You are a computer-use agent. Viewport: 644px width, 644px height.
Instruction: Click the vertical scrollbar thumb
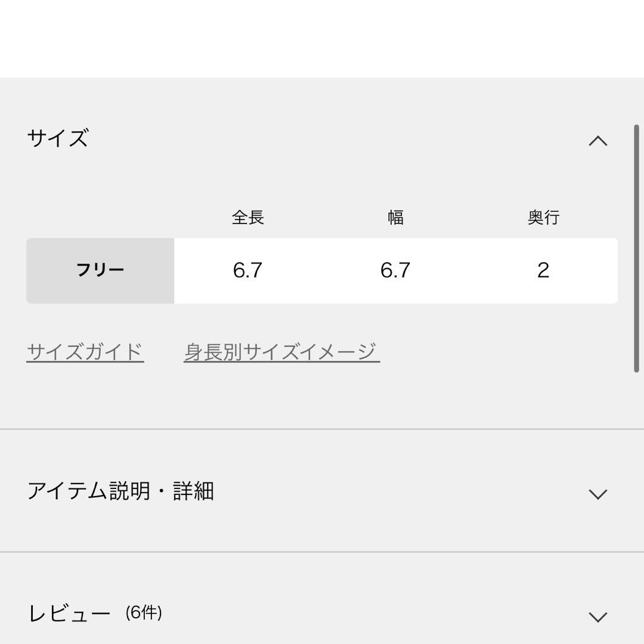[636, 248]
